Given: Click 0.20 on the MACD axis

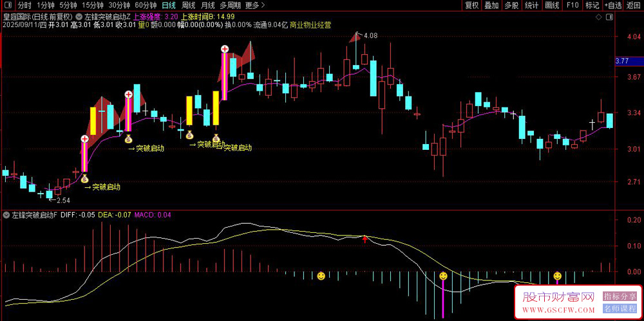Looking at the screenshot, I should (x=633, y=220).
